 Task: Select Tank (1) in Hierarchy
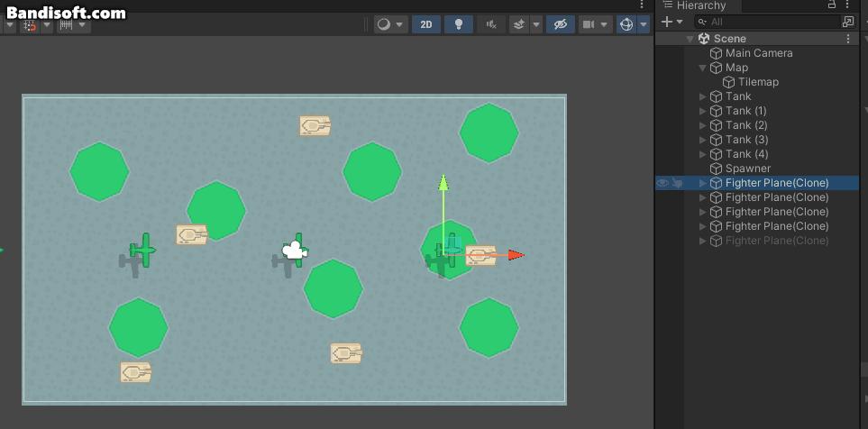coord(746,111)
